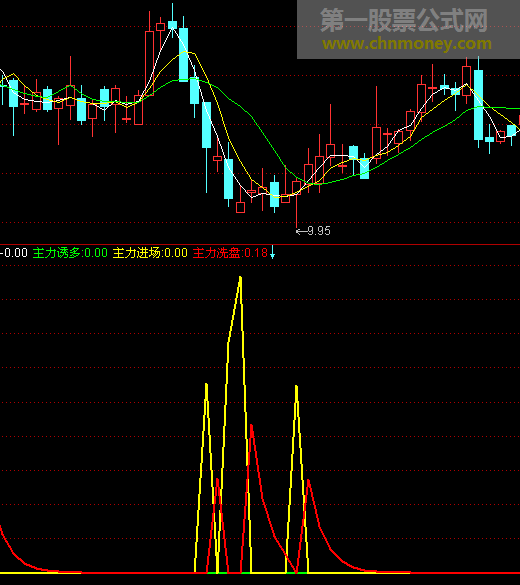Select the hollow red candle with the 9.95 low wick

[297, 188]
